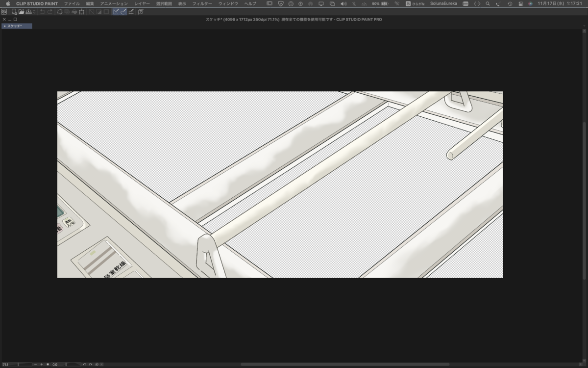Open the question-mark support icon
Viewport: 588px width, 368px height.
(141, 12)
